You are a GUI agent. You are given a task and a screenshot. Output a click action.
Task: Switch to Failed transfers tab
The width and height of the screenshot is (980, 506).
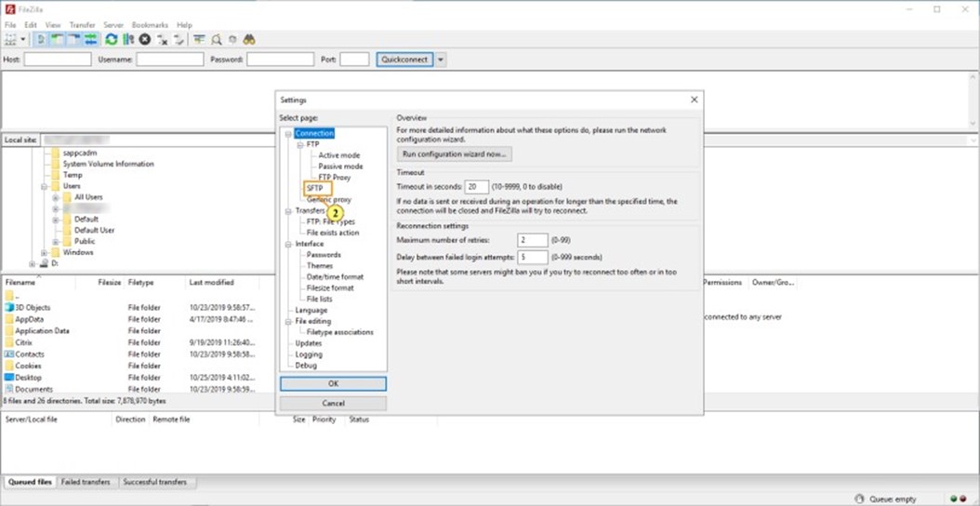click(86, 482)
